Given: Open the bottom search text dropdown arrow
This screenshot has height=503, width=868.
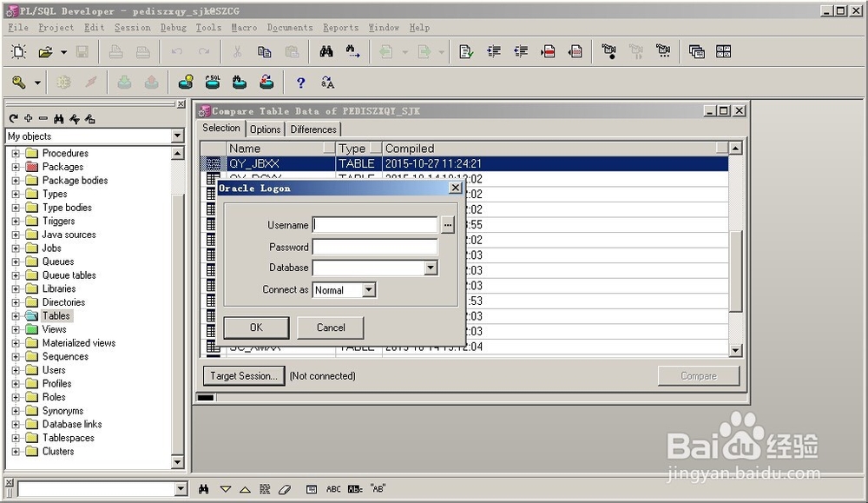Looking at the screenshot, I should (x=181, y=489).
